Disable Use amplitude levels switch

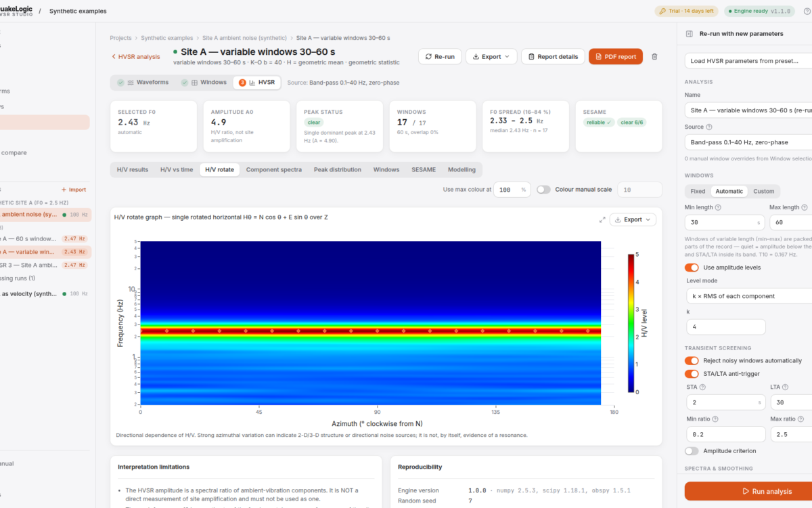[692, 268]
